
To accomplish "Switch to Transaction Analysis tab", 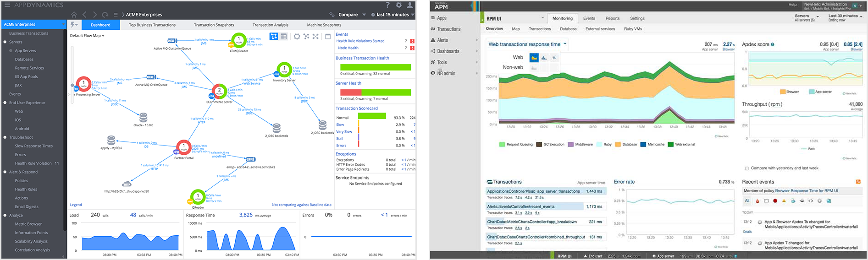I will tap(271, 25).
